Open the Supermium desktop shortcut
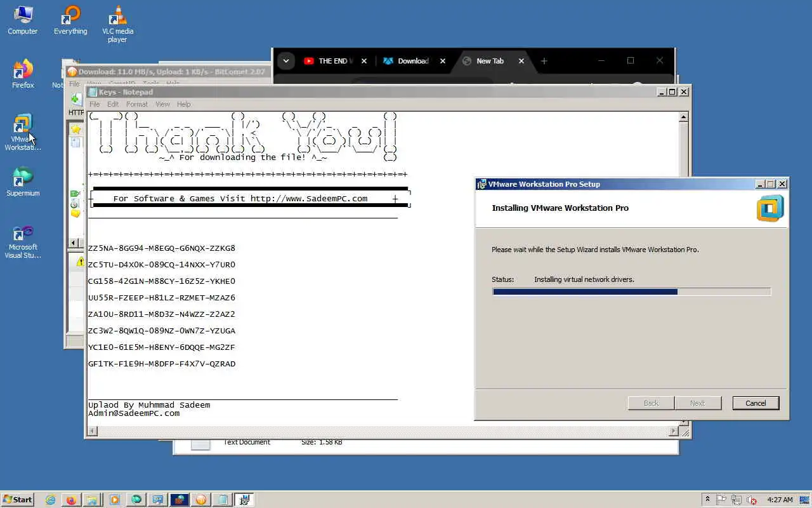The height and width of the screenshot is (508, 812). (x=23, y=182)
